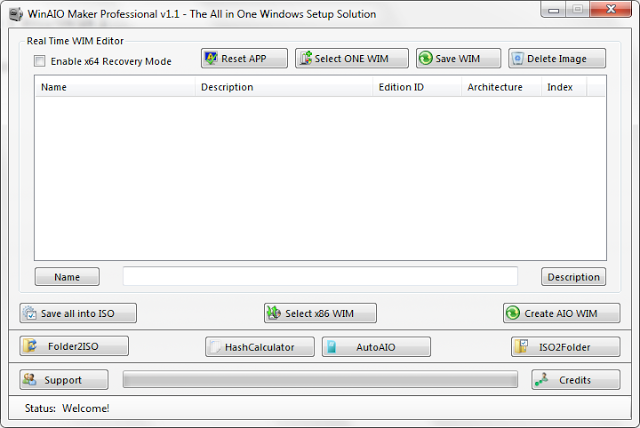Open the ISO2Folder tool
This screenshot has height=428, width=640.
click(x=566, y=347)
